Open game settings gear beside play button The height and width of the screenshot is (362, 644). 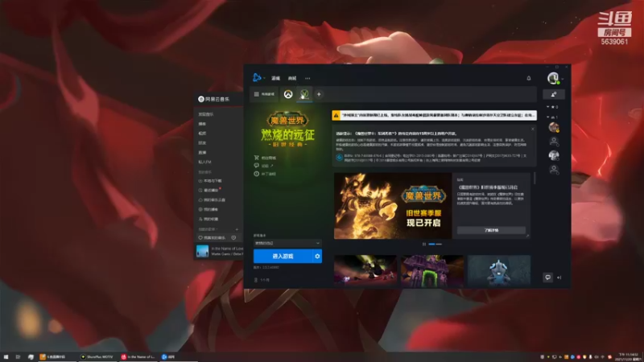(317, 256)
